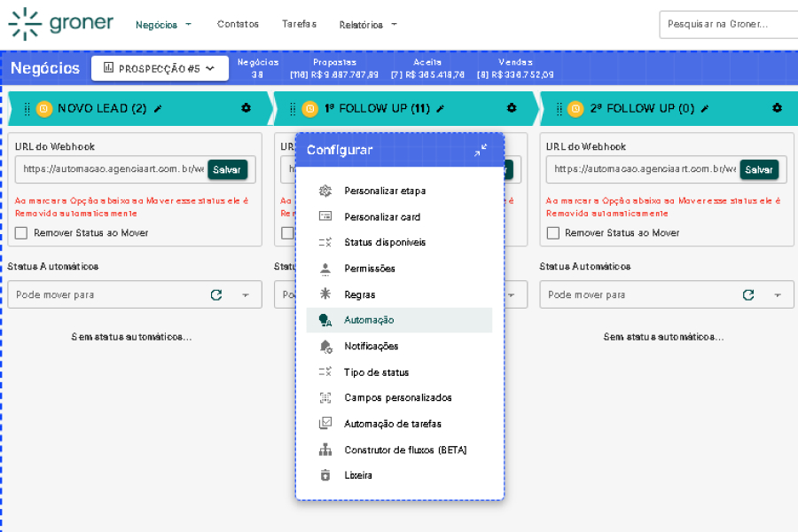Collapse the Configurar panel with shrink icon
The width and height of the screenshot is (798, 532).
tap(480, 151)
